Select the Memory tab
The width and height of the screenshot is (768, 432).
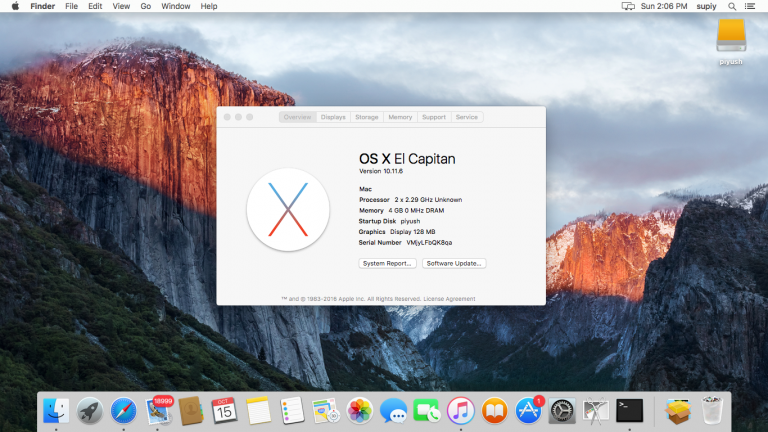pyautogui.click(x=400, y=117)
